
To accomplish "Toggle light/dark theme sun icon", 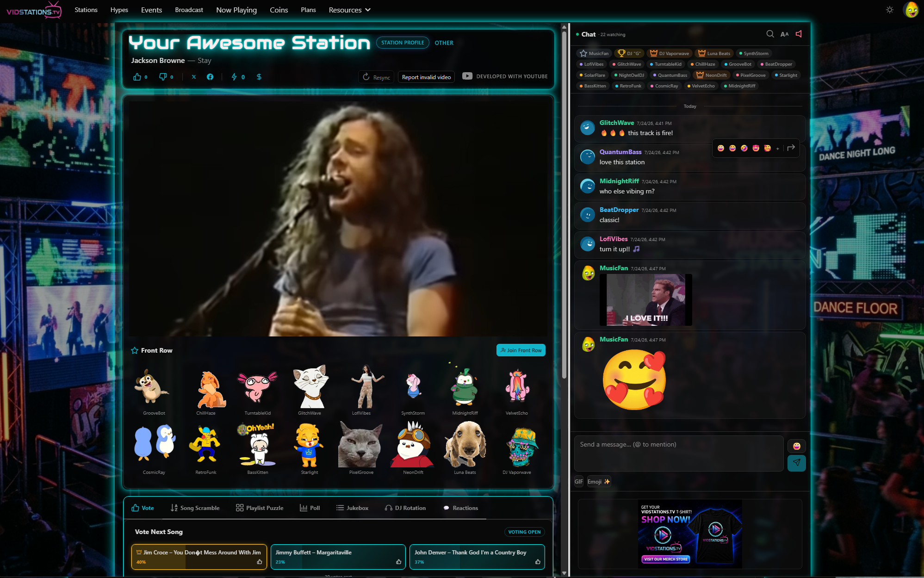I will (x=890, y=10).
